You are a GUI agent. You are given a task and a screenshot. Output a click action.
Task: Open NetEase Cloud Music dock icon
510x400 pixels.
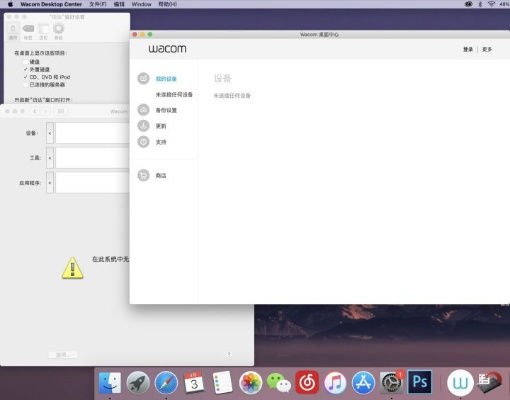click(307, 382)
